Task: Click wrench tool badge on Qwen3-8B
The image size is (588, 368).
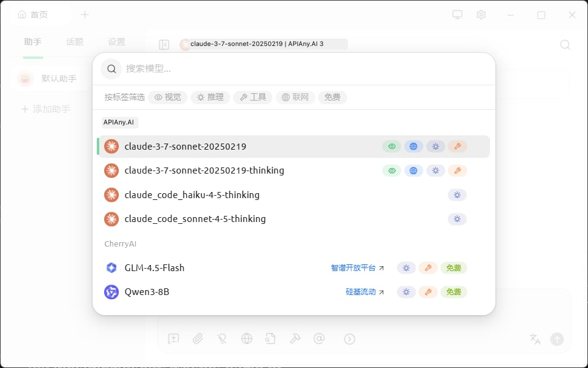Action: click(x=428, y=292)
